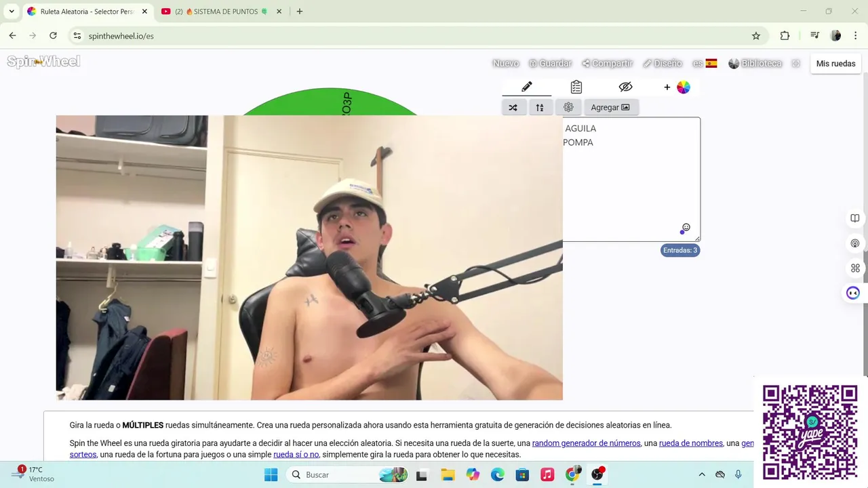Screen dimensions: 868x488
Task: Open Microsoft Store from taskbar
Action: click(x=522, y=474)
